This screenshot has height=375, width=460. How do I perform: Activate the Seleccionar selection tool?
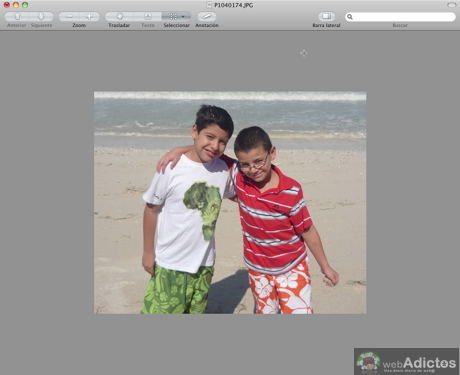click(173, 16)
